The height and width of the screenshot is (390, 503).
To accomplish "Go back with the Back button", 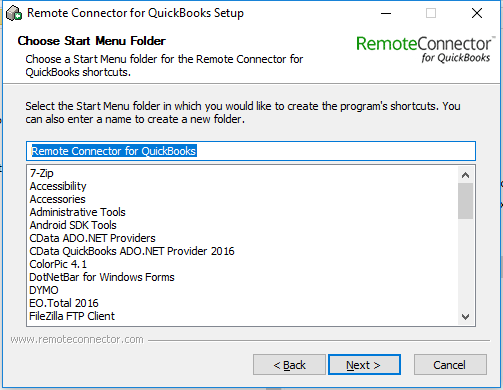I will 289,365.
